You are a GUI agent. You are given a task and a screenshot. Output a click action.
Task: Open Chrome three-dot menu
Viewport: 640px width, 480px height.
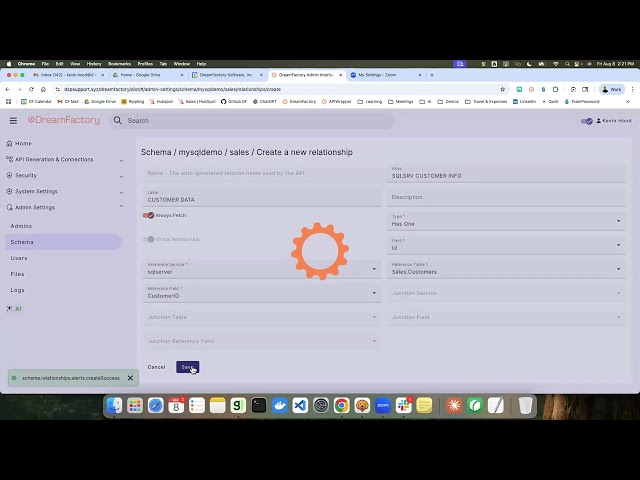(x=632, y=89)
